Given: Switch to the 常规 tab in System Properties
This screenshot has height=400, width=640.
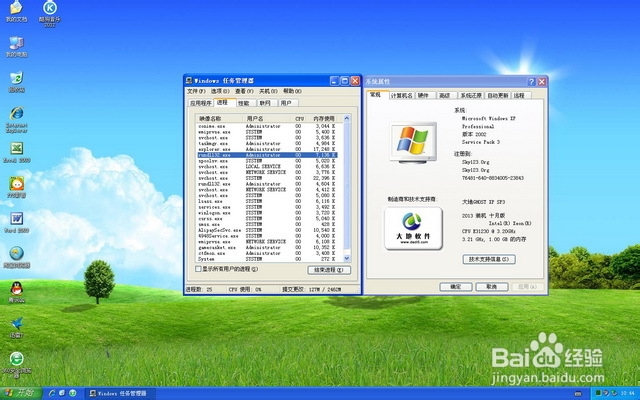Looking at the screenshot, I should point(377,94).
